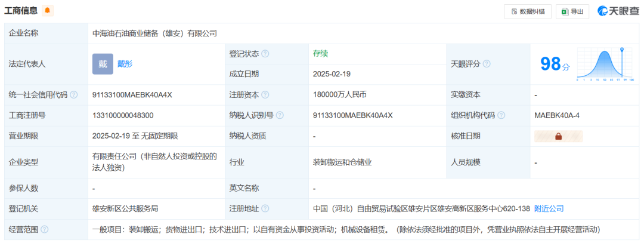This screenshot has width=644, height=243.
Task: Click 180000万人民币 registered capital value
Action: [340, 95]
